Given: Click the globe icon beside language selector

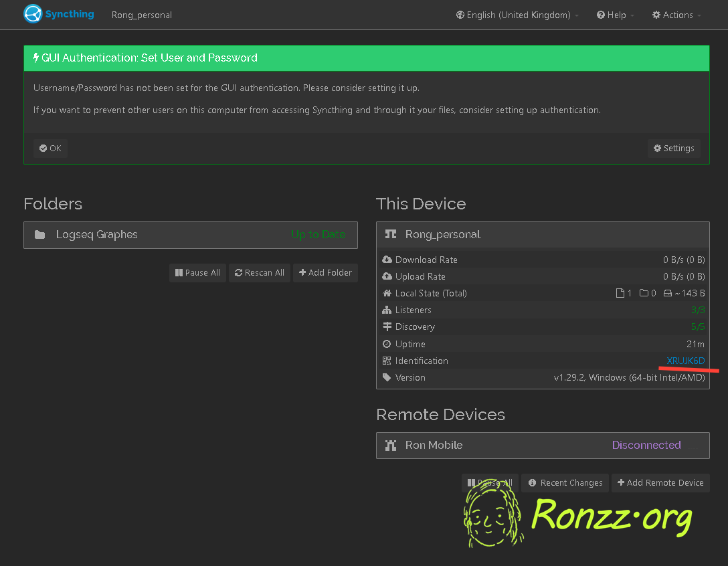Looking at the screenshot, I should (460, 15).
